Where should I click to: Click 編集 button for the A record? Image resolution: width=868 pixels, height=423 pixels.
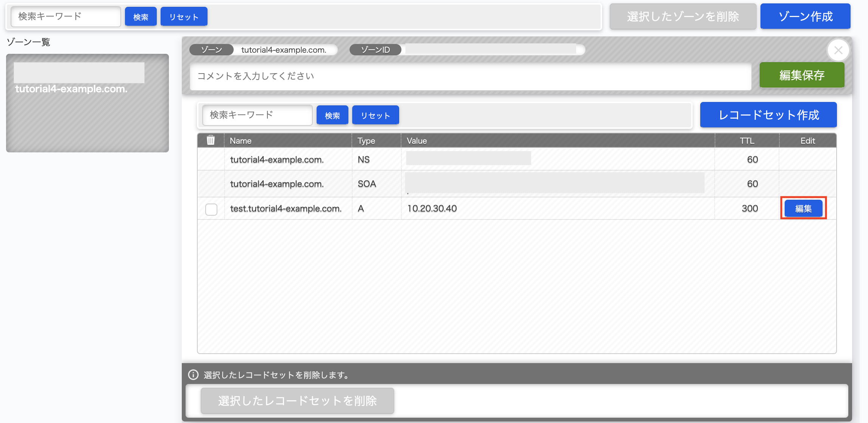[803, 208]
